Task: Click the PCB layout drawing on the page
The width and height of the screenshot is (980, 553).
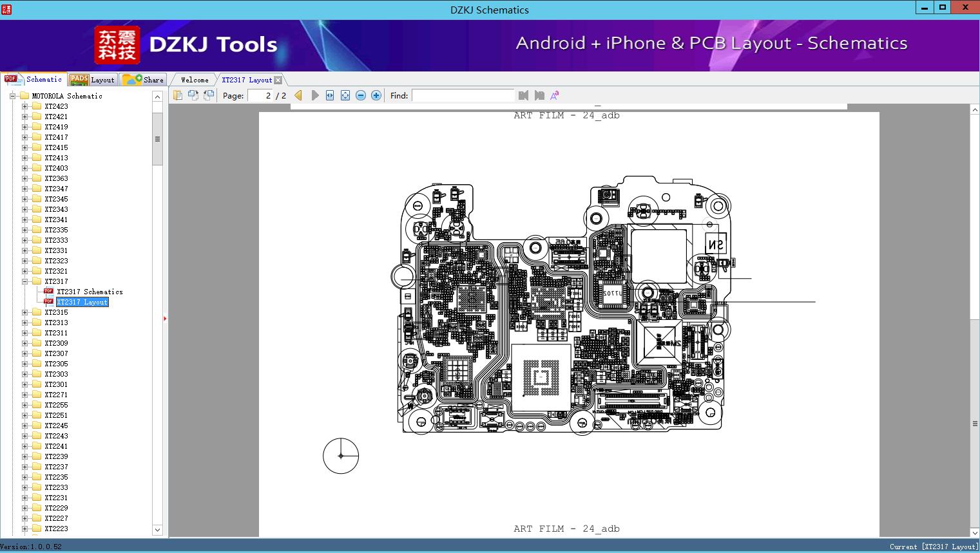Action: tap(562, 305)
